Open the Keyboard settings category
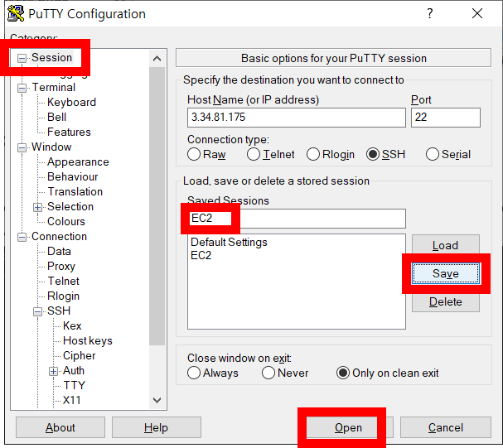503x448 pixels. pyautogui.click(x=71, y=102)
